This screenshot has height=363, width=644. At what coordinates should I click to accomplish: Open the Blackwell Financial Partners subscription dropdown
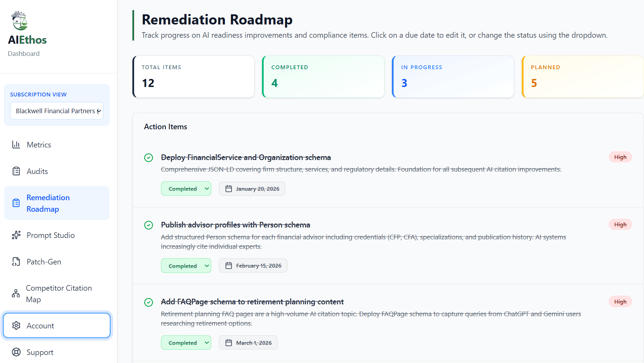57,111
